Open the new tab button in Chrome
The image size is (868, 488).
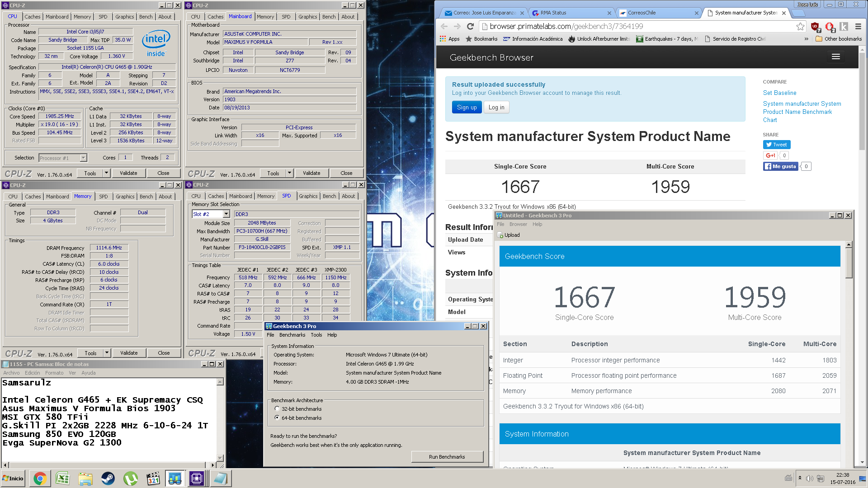click(x=798, y=13)
